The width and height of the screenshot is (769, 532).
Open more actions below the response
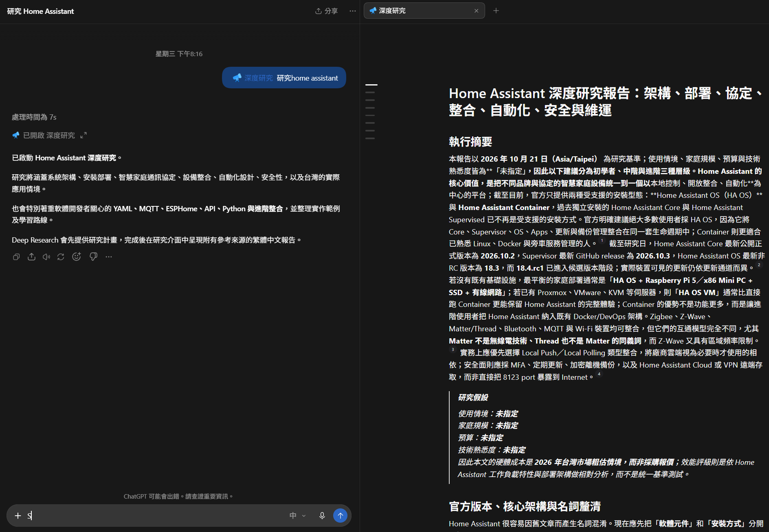pyautogui.click(x=109, y=257)
